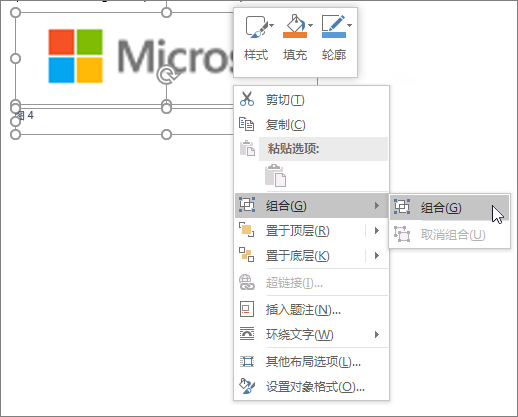The image size is (518, 417).
Task: Expand the 环绕文字(W) submenu arrow
Action: [377, 334]
